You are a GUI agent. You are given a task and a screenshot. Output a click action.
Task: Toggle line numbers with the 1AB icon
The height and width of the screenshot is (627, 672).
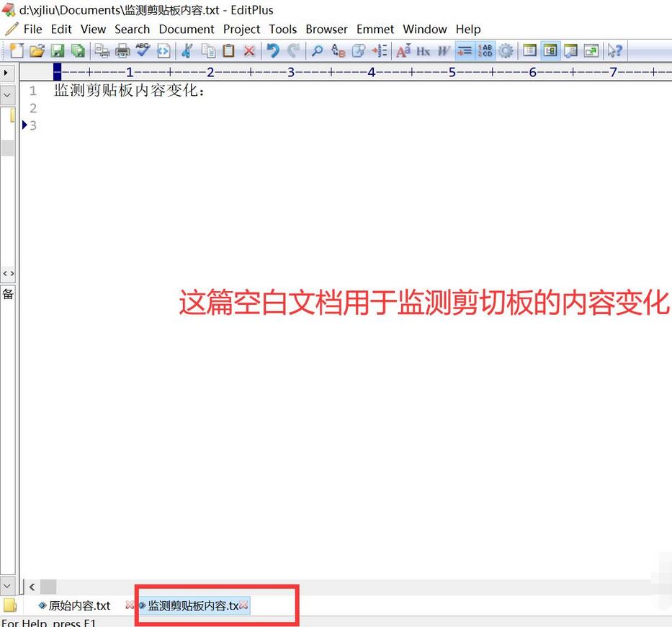click(x=485, y=50)
